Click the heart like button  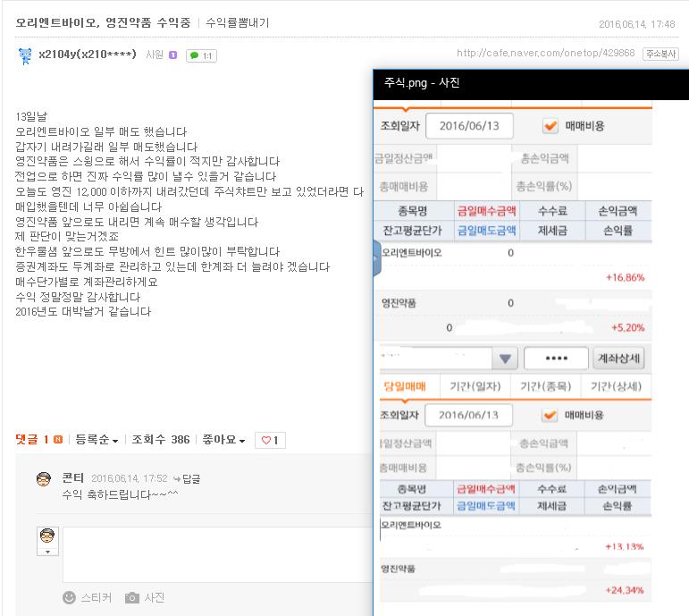pyautogui.click(x=270, y=440)
